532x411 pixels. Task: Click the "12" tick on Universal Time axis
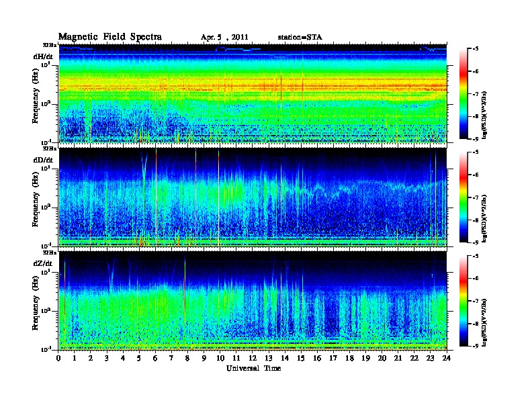click(253, 358)
